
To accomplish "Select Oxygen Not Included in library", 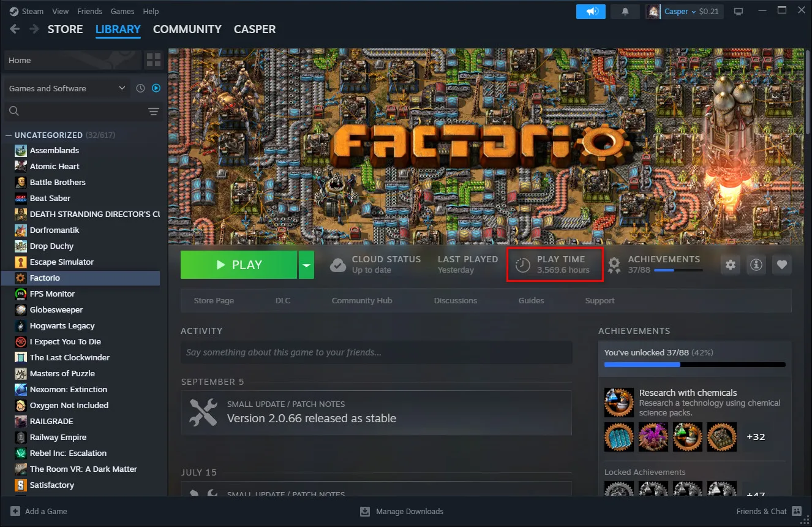I will (81, 405).
